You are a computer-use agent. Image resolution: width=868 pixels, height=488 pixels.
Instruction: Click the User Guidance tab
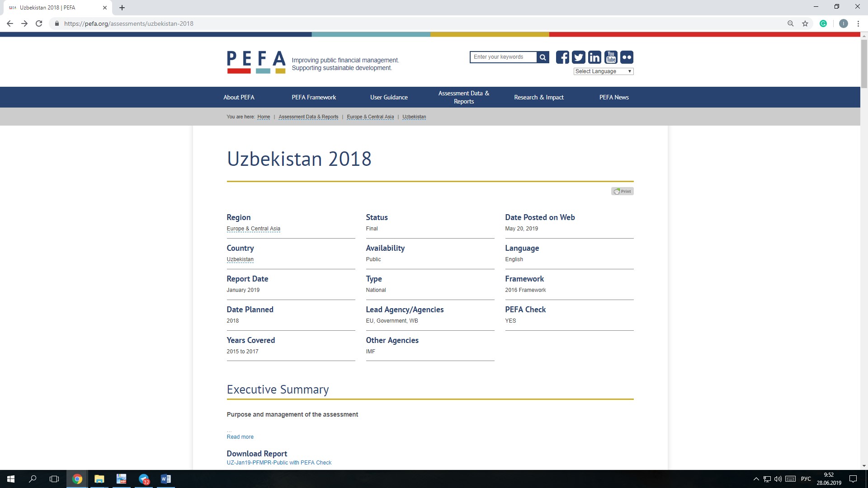pos(388,97)
